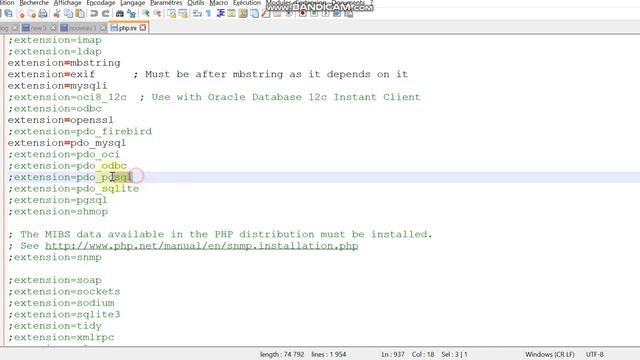Click the Windows (CR LF) status bar entry

pos(549,354)
